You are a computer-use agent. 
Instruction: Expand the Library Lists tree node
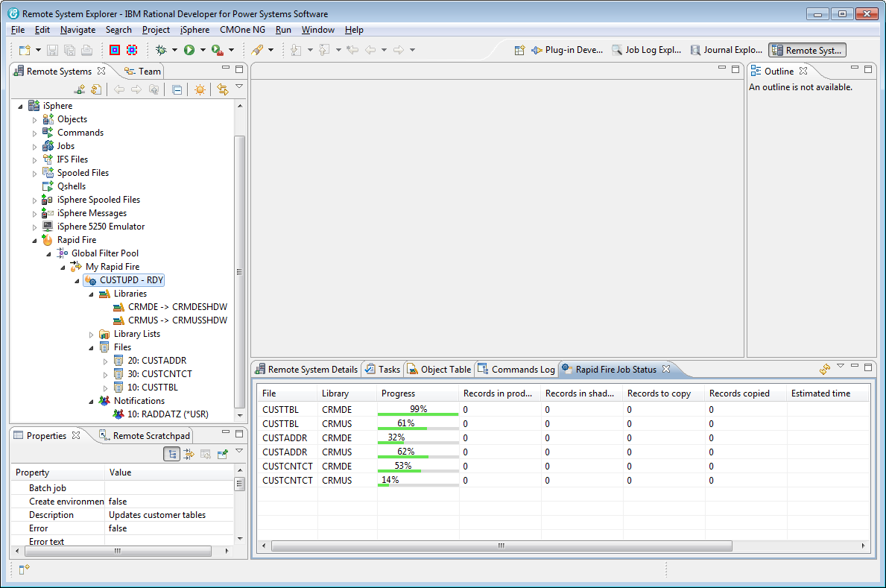(92, 334)
